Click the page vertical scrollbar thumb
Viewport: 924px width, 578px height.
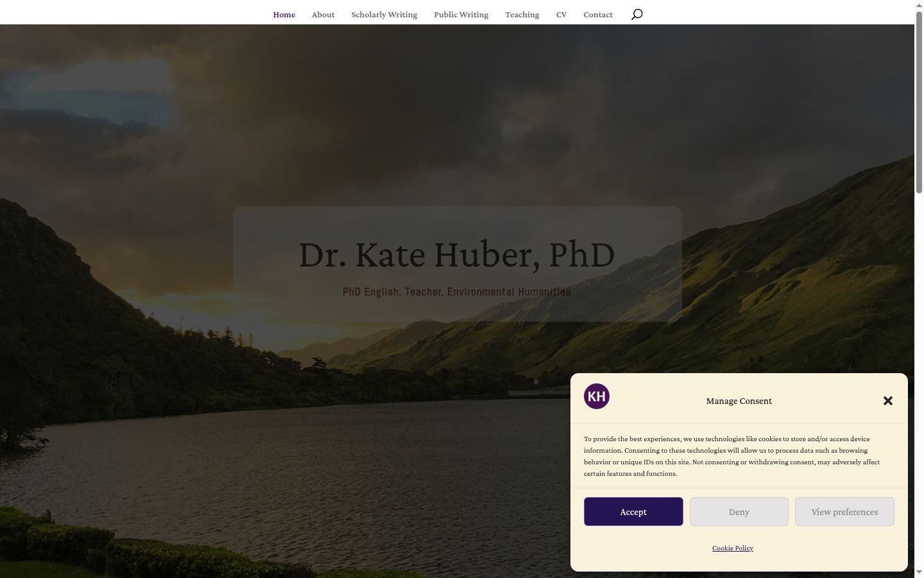(919, 101)
